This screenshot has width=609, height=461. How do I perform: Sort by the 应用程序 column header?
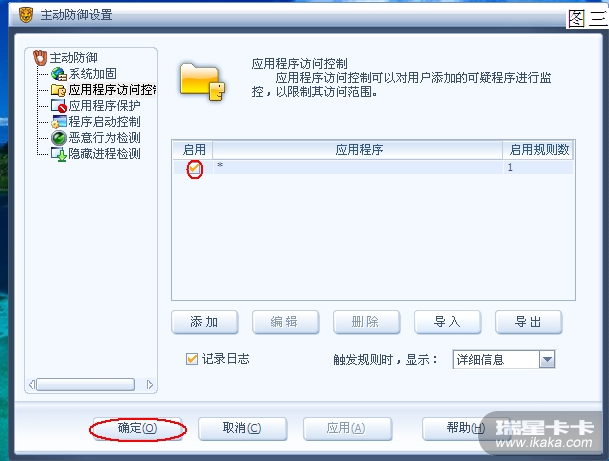(358, 150)
